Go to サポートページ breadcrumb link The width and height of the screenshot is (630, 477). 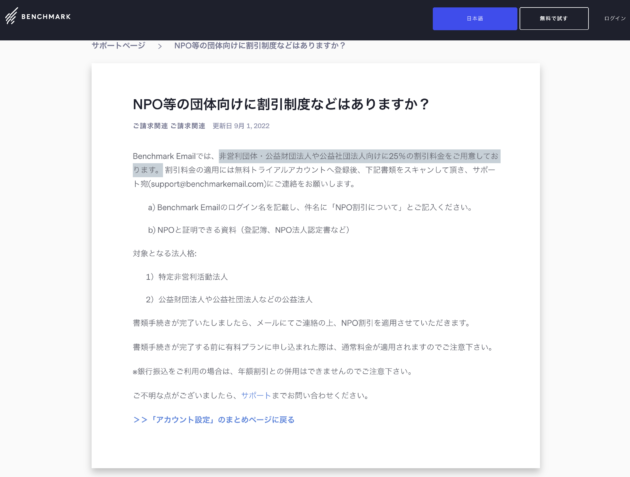click(x=119, y=45)
